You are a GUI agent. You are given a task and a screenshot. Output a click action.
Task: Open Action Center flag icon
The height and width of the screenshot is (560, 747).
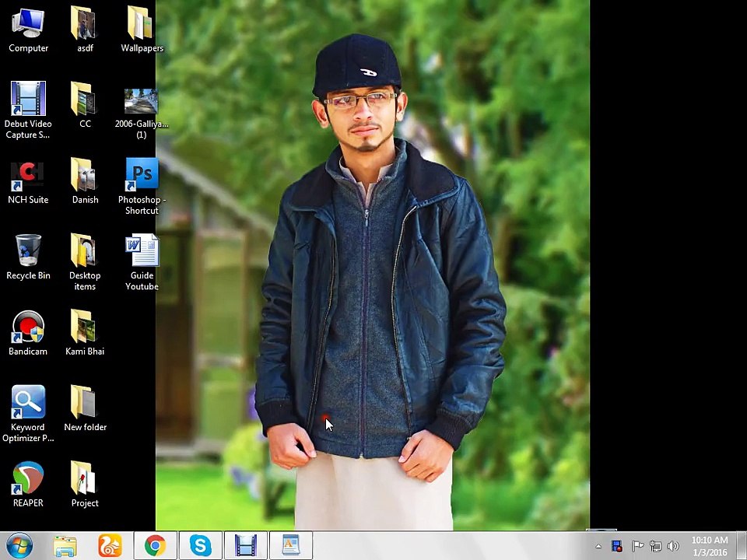(x=637, y=546)
